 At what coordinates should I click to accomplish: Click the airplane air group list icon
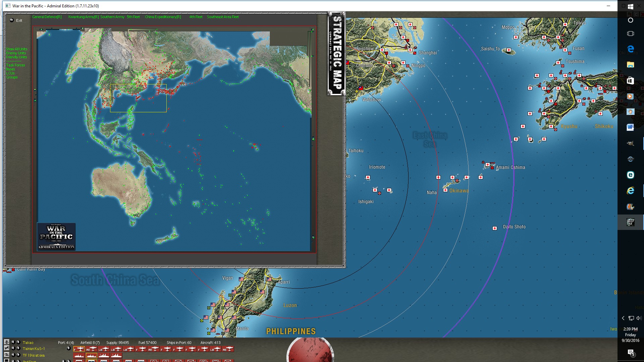coord(6,348)
